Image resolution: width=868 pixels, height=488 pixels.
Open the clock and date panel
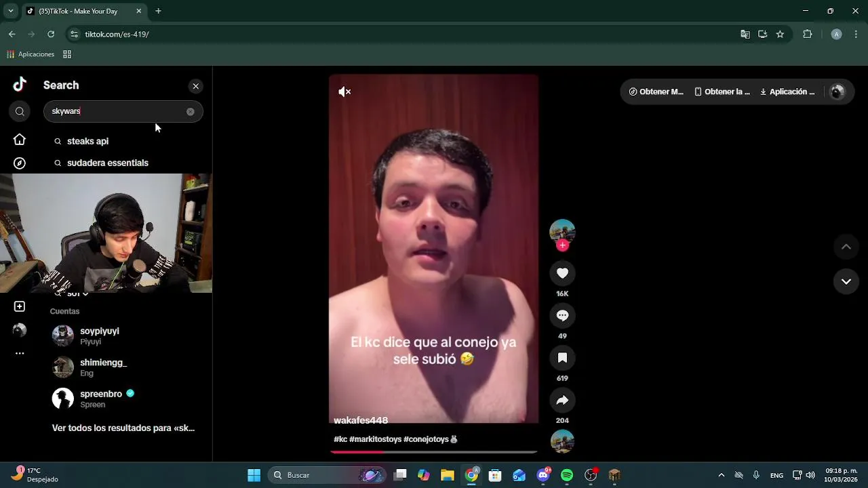841,474
